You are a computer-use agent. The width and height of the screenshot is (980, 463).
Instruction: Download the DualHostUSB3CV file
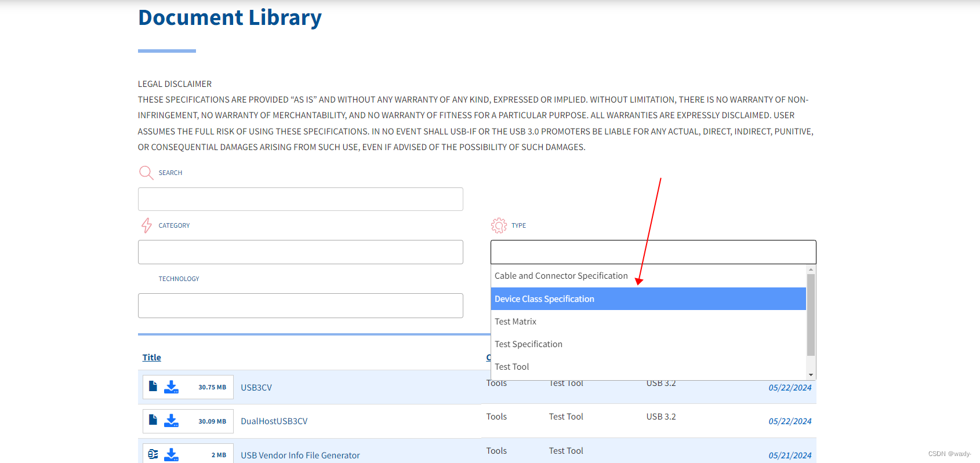171,421
